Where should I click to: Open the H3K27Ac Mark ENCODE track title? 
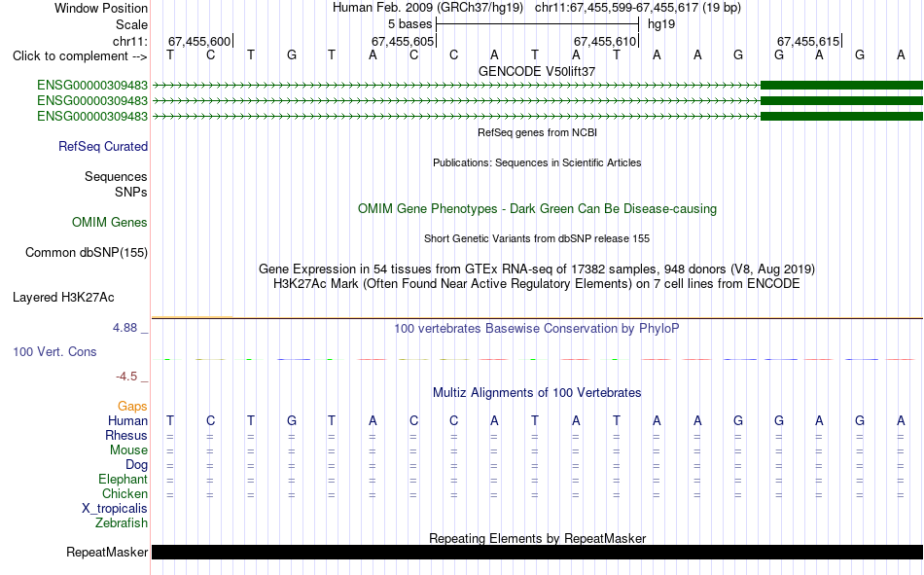[x=537, y=284]
